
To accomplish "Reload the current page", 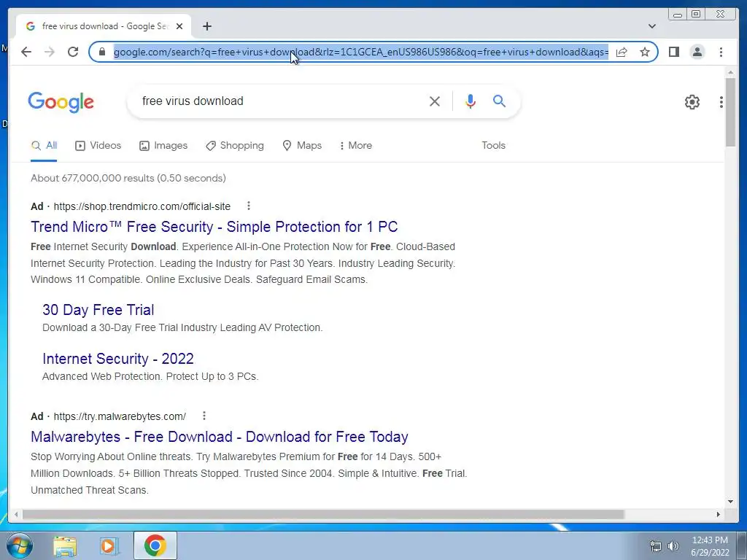I will click(x=73, y=52).
